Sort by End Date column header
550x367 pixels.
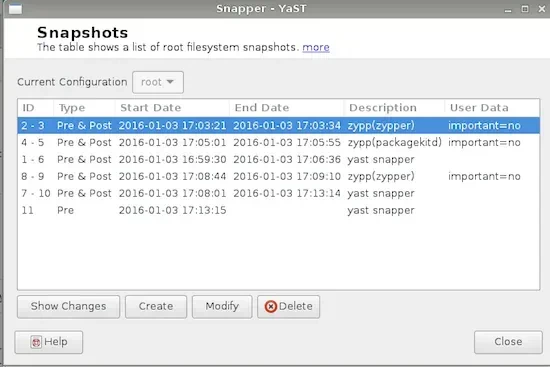[x=287, y=108]
